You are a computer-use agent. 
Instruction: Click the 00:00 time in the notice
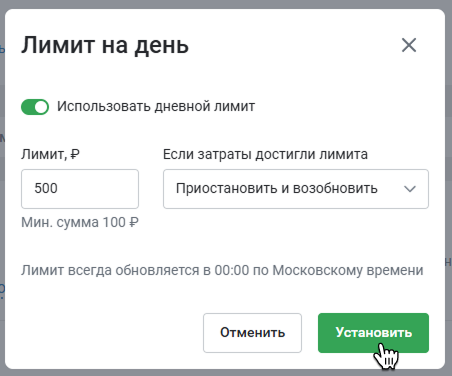click(232, 270)
